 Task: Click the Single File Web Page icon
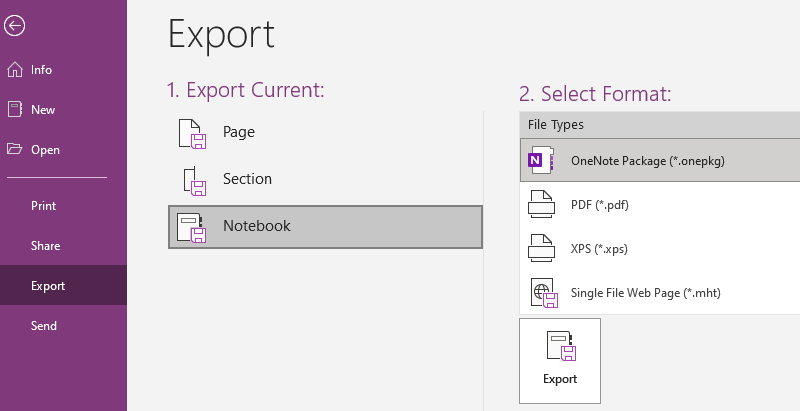[544, 293]
